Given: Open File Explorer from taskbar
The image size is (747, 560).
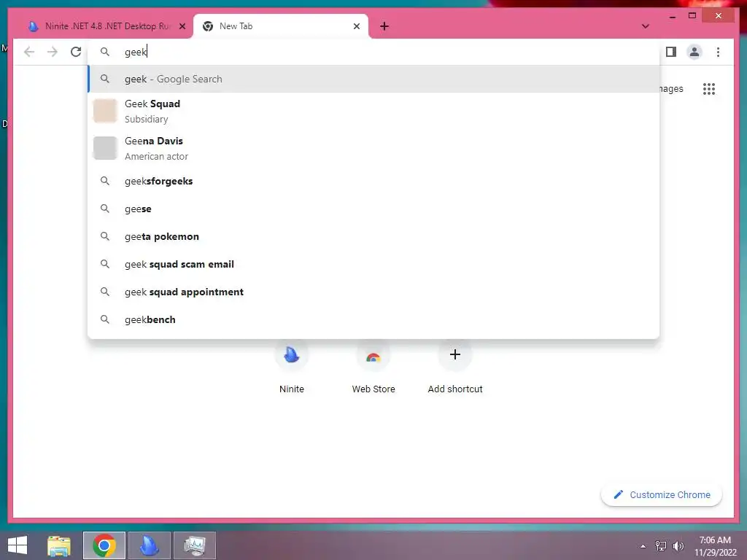Looking at the screenshot, I should (59, 545).
